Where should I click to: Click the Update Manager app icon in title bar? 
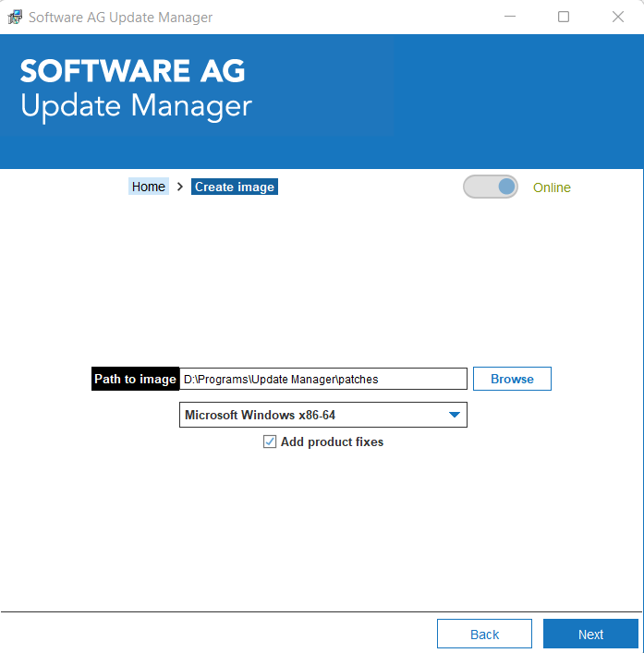click(x=15, y=17)
